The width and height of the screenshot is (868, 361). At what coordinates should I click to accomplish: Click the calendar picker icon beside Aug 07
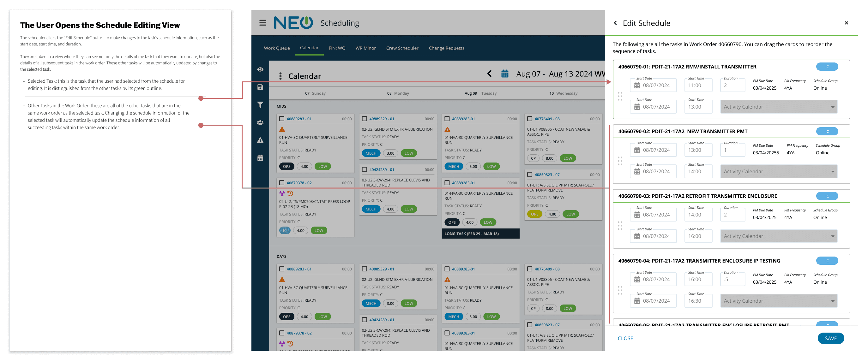[504, 74]
